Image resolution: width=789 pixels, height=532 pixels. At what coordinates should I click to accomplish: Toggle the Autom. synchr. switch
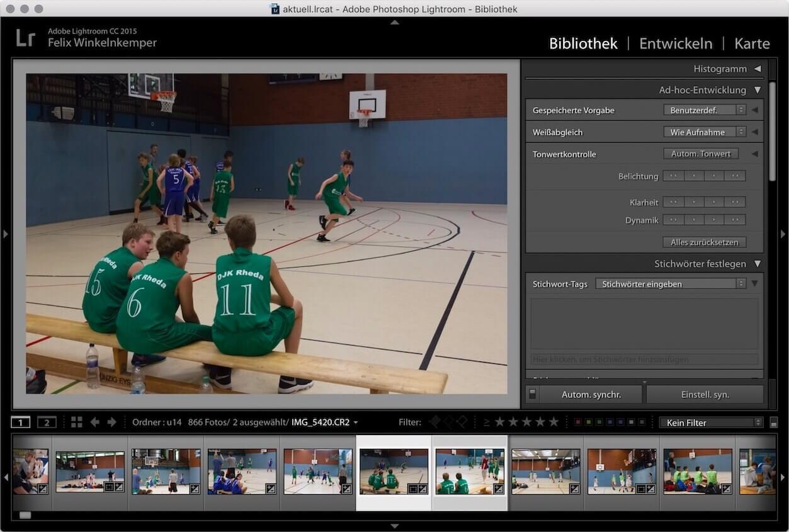pyautogui.click(x=532, y=395)
